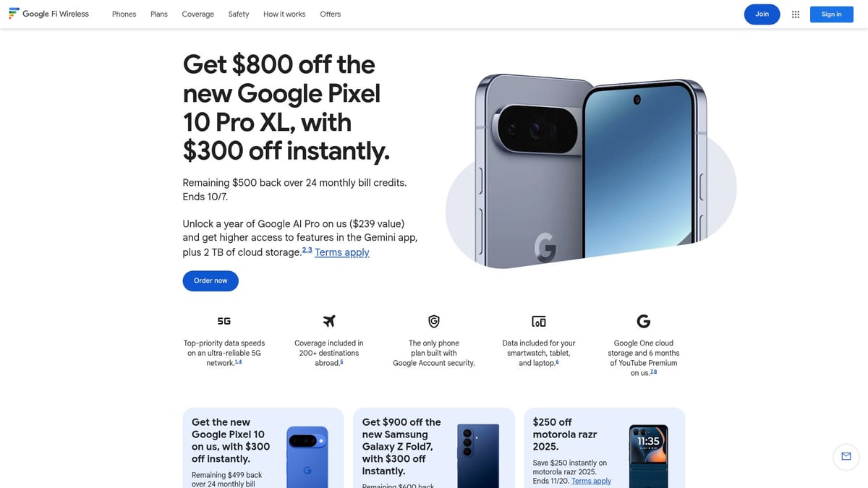
Task: Click the 5G network speed icon
Action: coord(224,321)
